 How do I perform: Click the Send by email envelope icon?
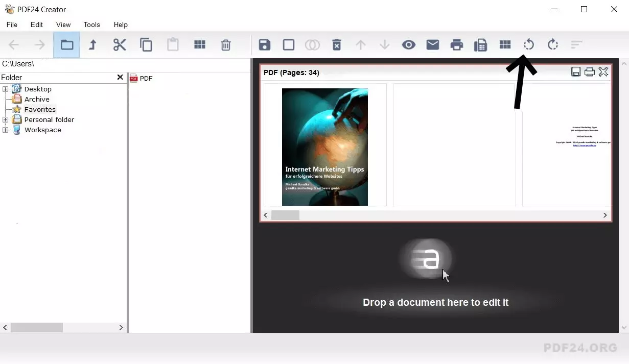(x=433, y=45)
